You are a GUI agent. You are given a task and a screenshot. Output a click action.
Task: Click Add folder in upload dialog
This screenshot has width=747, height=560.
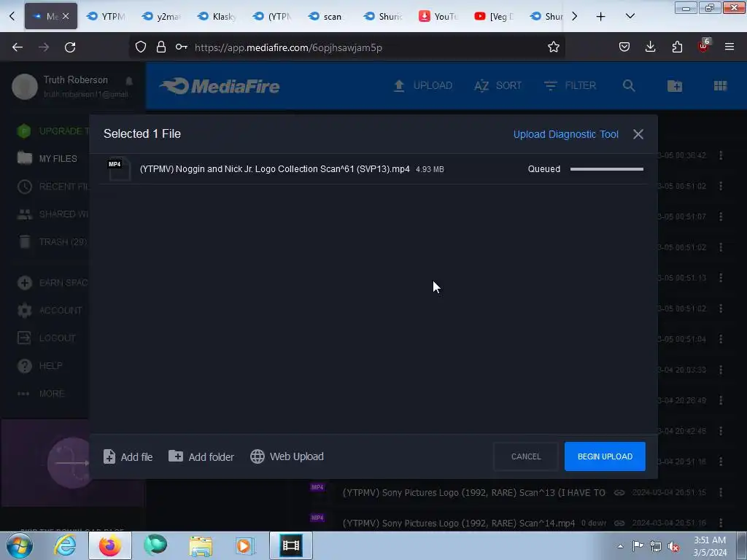click(x=201, y=456)
